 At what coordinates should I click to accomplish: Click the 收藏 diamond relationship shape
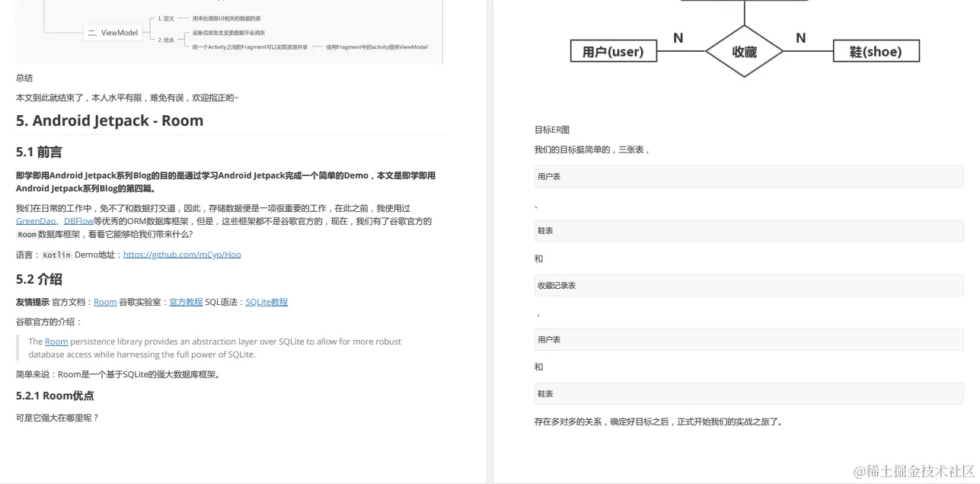744,53
